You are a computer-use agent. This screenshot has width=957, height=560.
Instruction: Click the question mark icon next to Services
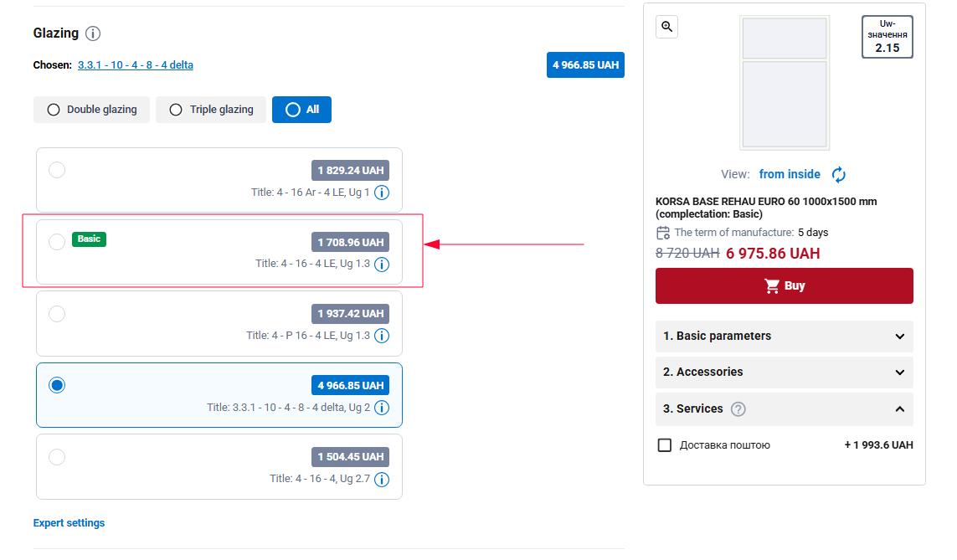pos(738,409)
